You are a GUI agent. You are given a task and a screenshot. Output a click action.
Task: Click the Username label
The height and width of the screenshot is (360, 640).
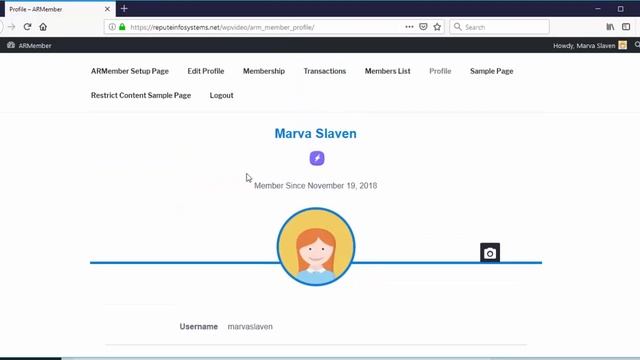click(198, 327)
